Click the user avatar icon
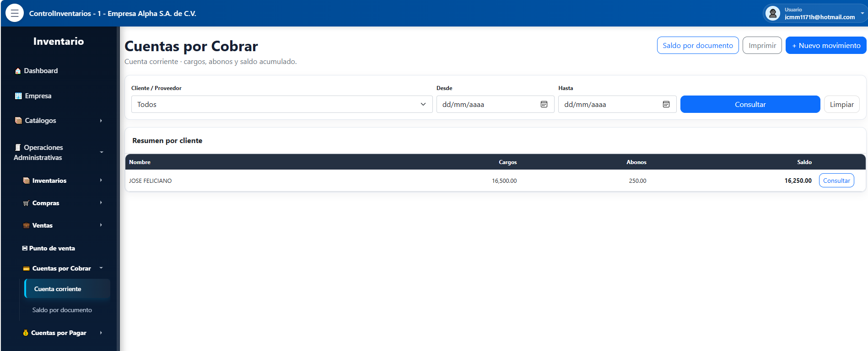 [x=773, y=13]
